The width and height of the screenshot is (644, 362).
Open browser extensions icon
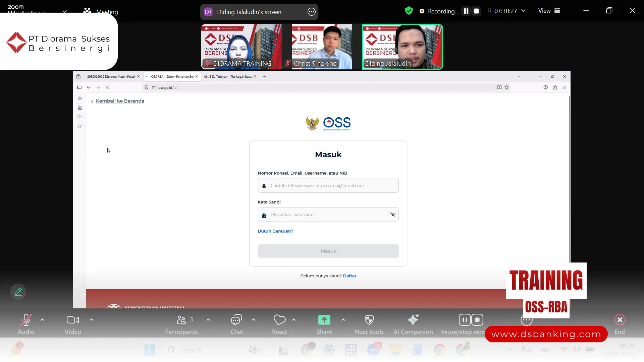(555, 87)
